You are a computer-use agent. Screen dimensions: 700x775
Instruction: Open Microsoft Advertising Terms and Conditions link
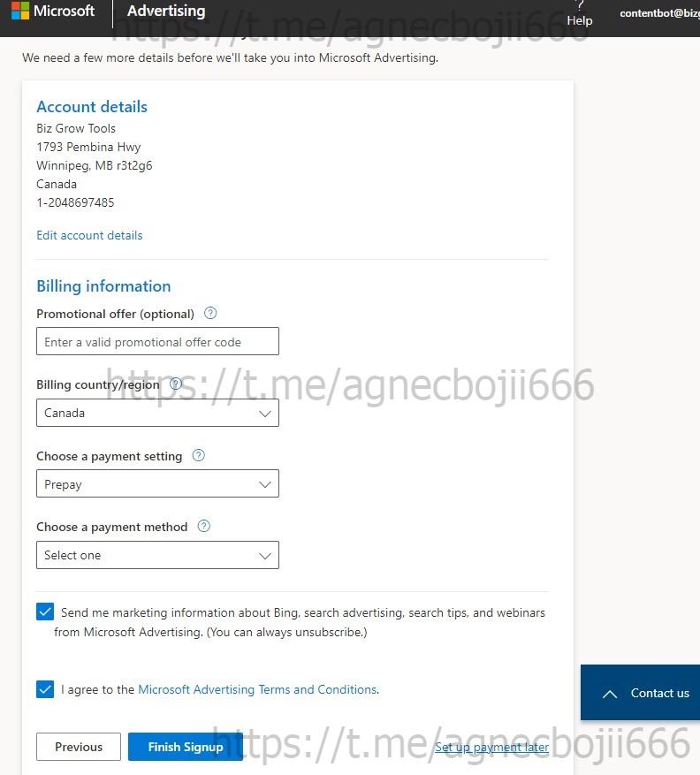[257, 689]
